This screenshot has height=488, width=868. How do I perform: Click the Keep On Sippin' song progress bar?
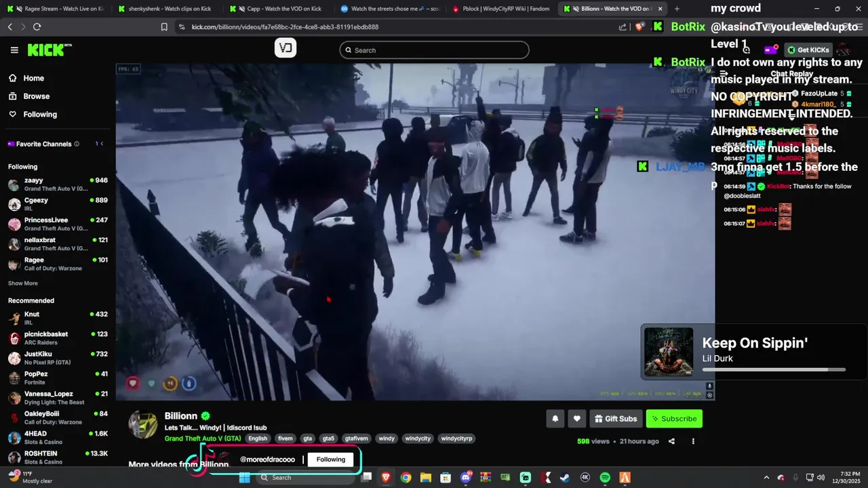pyautogui.click(x=774, y=370)
